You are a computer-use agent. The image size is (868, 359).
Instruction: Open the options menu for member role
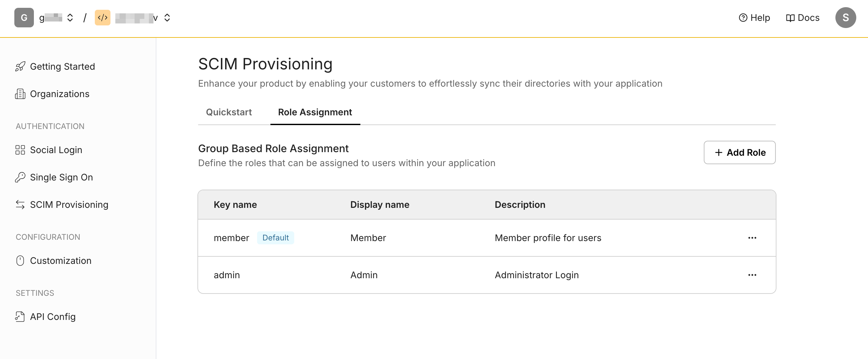coord(752,238)
